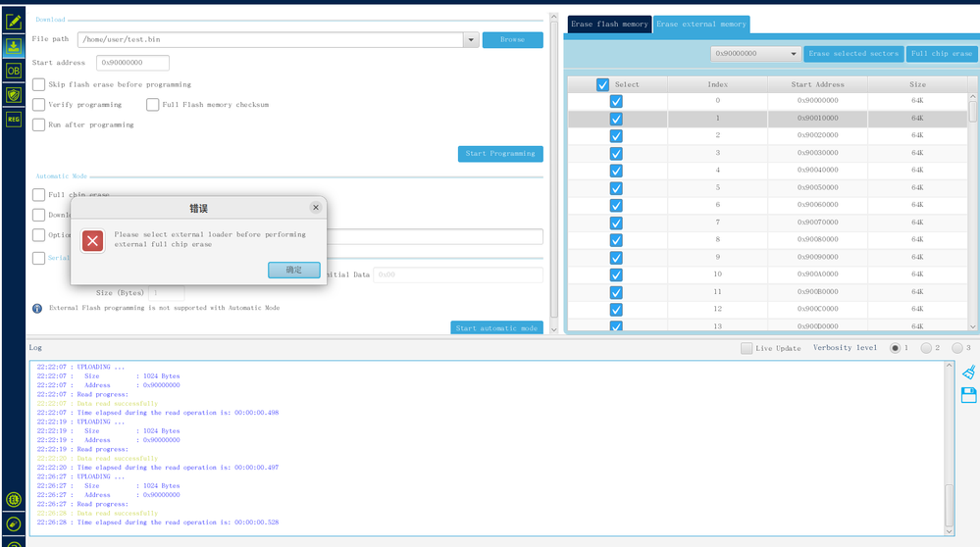Open the REG registers icon
The height and width of the screenshot is (547, 980).
[13, 119]
